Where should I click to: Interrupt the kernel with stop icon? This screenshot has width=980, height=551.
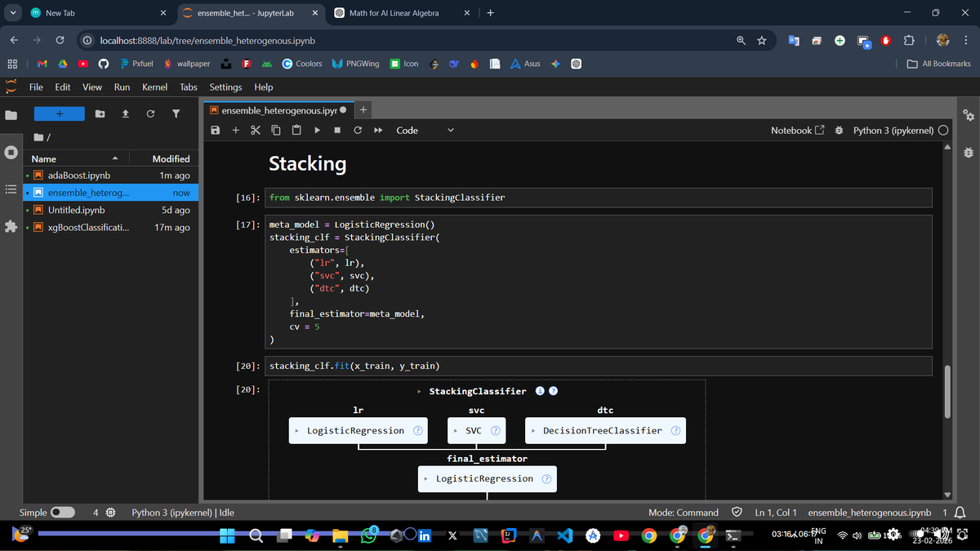pyautogui.click(x=337, y=131)
